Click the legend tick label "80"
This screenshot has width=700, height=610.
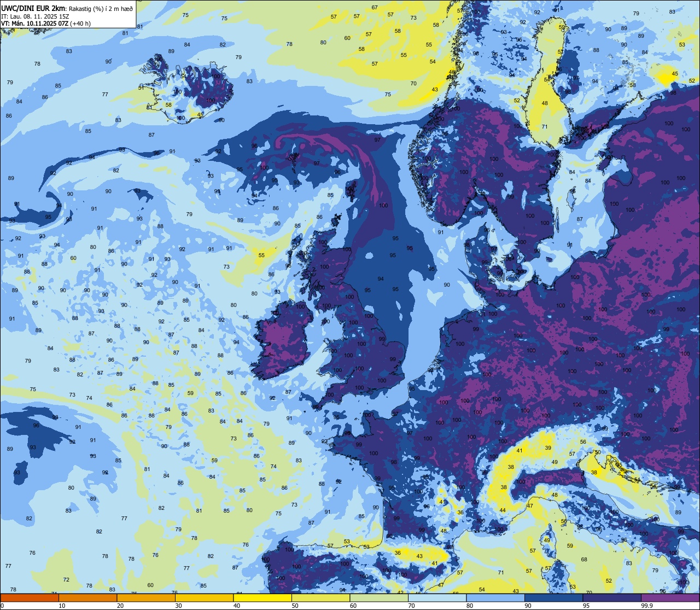click(x=470, y=606)
